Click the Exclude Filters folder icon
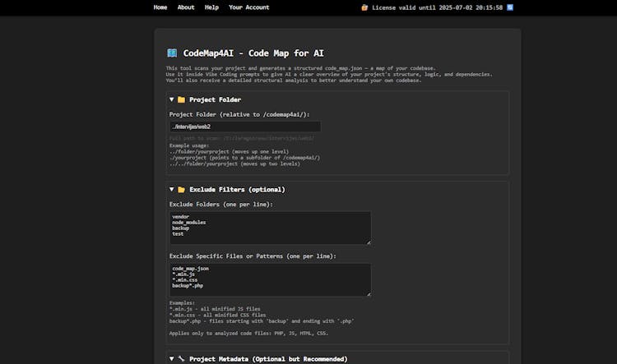The width and height of the screenshot is (617, 364). (x=181, y=189)
